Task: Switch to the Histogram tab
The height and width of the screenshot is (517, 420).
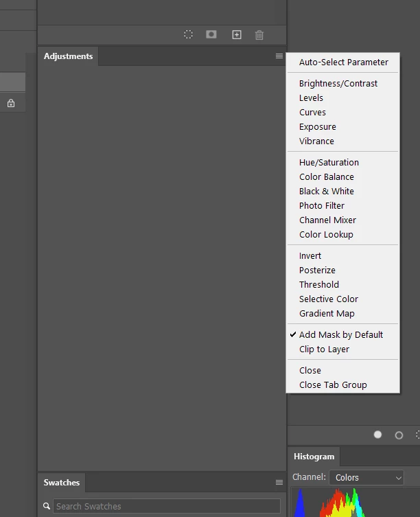Action: pyautogui.click(x=314, y=457)
